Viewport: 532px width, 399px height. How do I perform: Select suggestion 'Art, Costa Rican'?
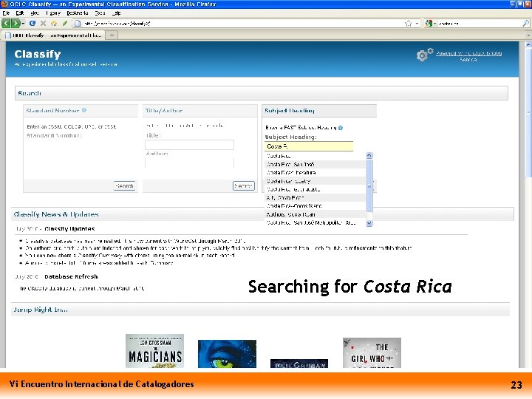pos(316,197)
